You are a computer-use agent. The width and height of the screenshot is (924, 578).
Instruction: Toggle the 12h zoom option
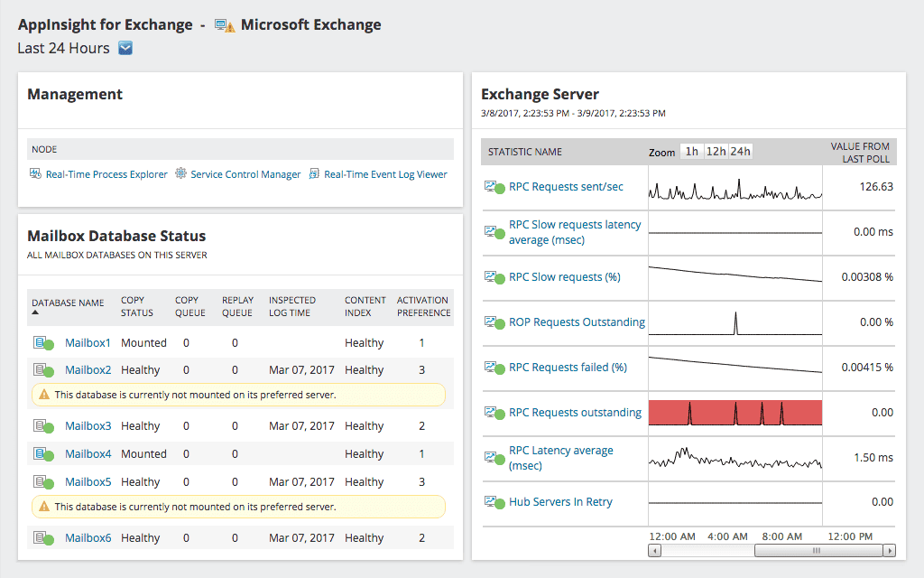click(716, 151)
